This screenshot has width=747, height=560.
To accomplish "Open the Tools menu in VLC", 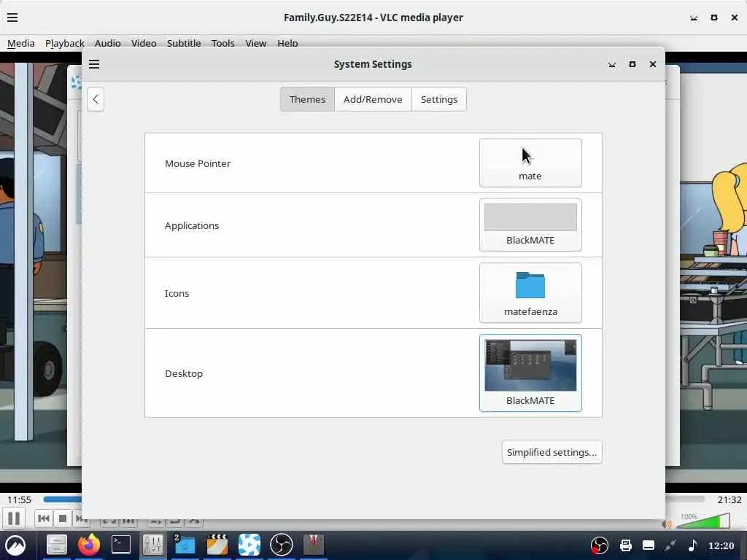I will pos(223,43).
